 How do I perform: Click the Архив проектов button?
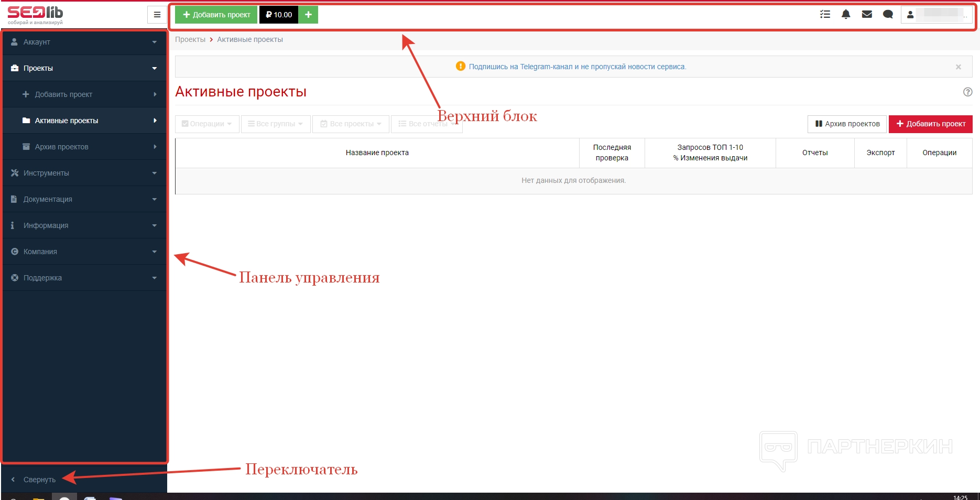pos(847,124)
